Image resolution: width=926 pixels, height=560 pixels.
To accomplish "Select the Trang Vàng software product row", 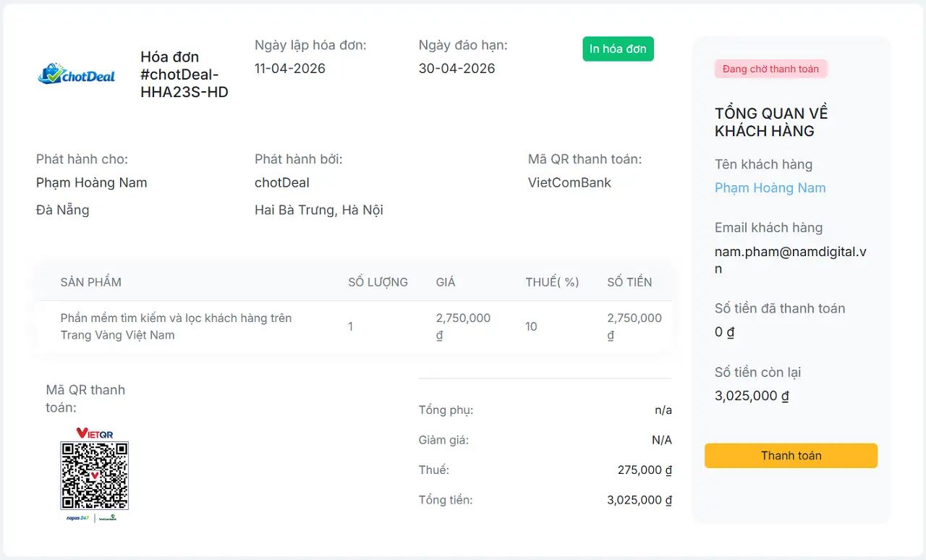I will click(x=176, y=326).
